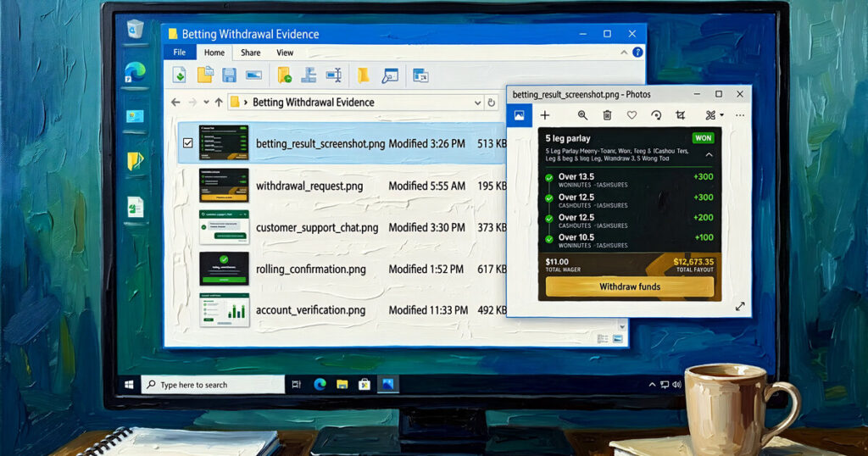Click the properties window-with-hand ribbon icon
The width and height of the screenshot is (868, 456).
(390, 75)
